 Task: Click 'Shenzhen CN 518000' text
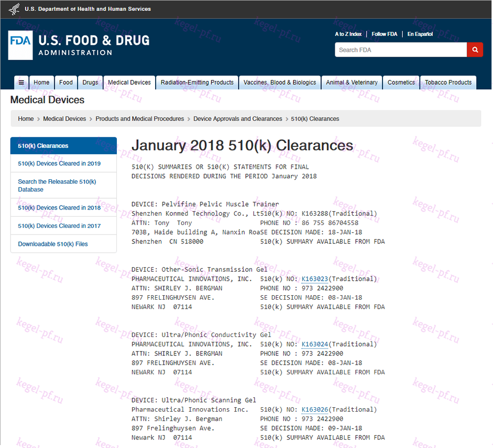tap(167, 241)
